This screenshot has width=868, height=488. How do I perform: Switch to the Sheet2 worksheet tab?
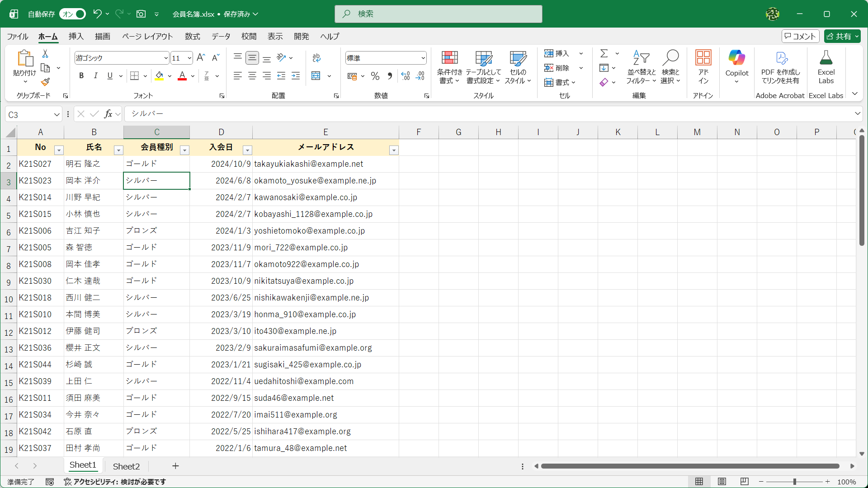coord(126,466)
